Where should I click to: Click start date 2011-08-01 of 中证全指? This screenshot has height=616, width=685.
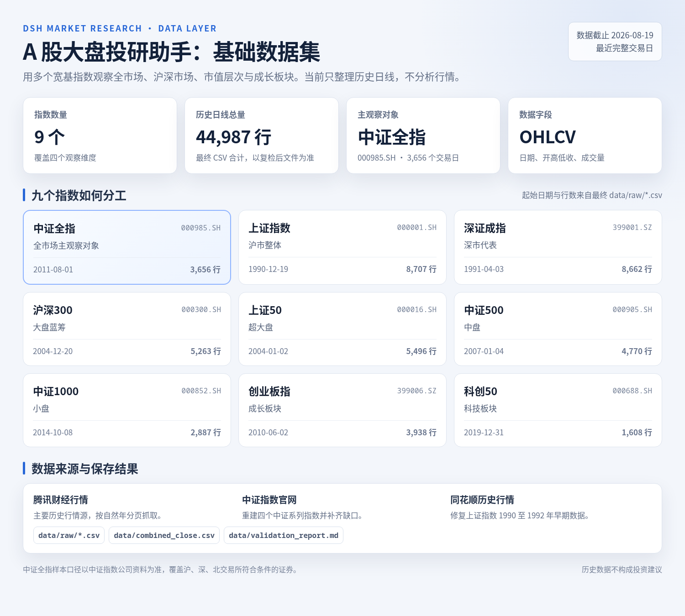(x=53, y=270)
